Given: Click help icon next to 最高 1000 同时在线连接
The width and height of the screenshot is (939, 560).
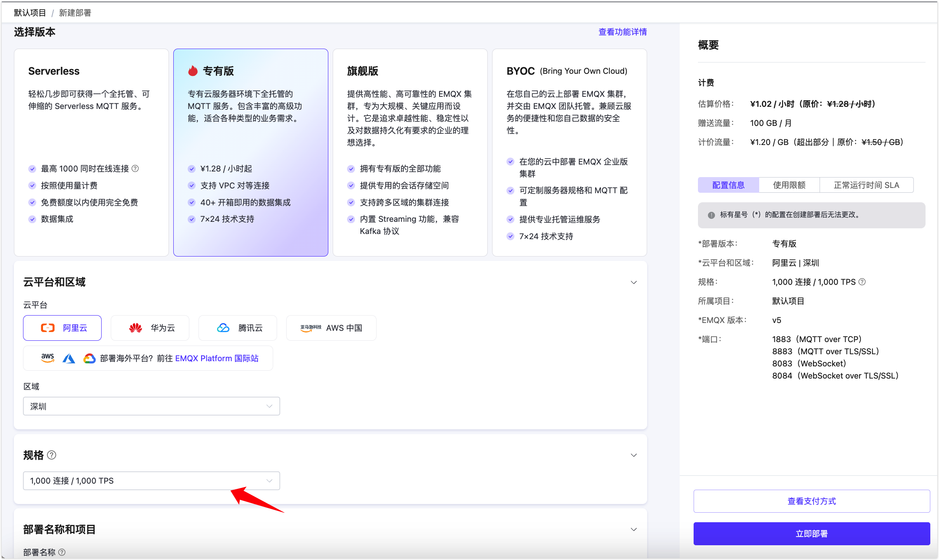Looking at the screenshot, I should 135,168.
